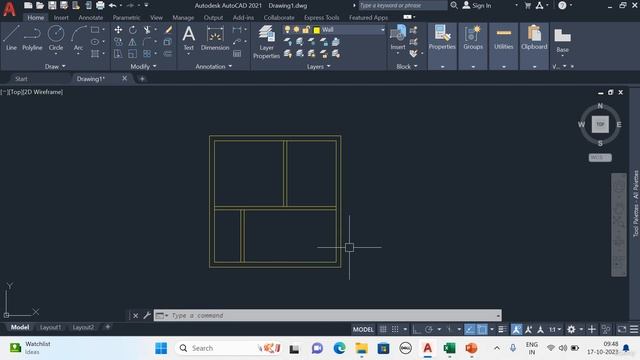Toggle lineweight display in status bar
This screenshot has height=360, width=640.
[502, 329]
